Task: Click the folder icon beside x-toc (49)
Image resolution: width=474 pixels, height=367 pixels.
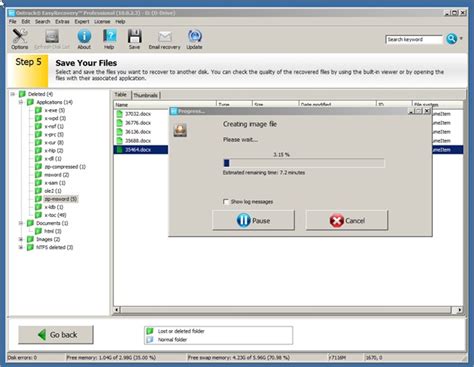Action: 39,215
